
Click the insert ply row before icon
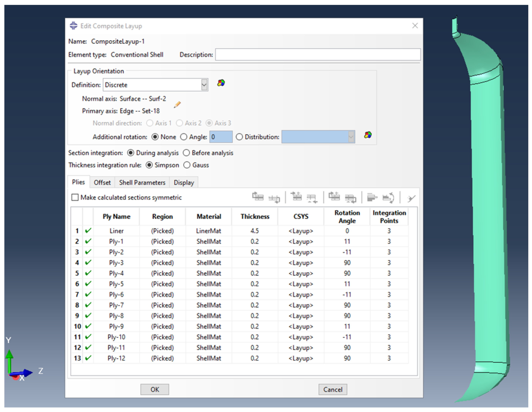click(x=296, y=196)
